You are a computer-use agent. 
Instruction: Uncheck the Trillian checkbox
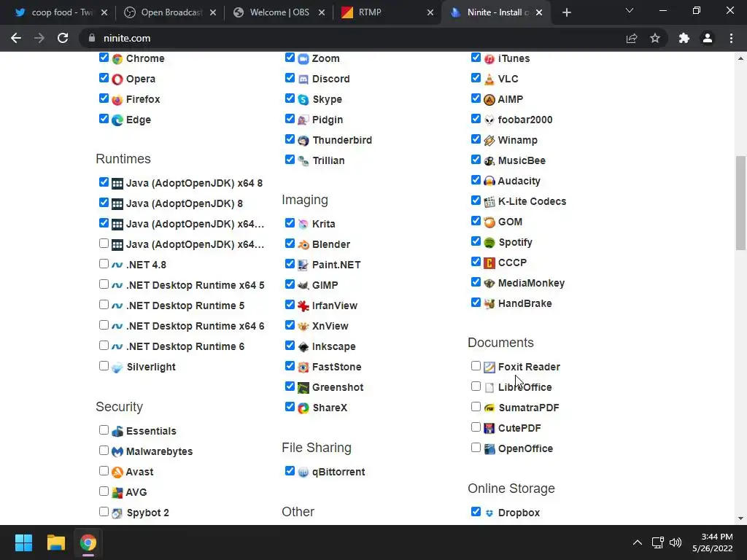[x=290, y=160]
